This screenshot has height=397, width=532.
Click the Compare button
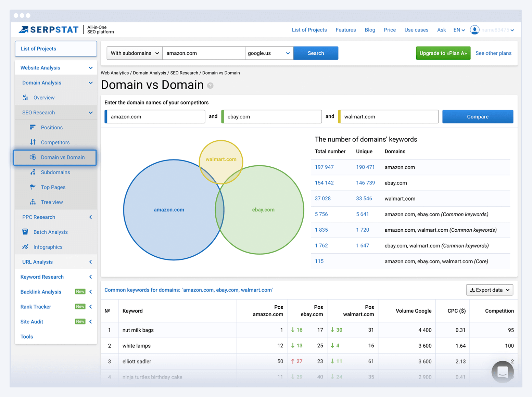coord(478,117)
